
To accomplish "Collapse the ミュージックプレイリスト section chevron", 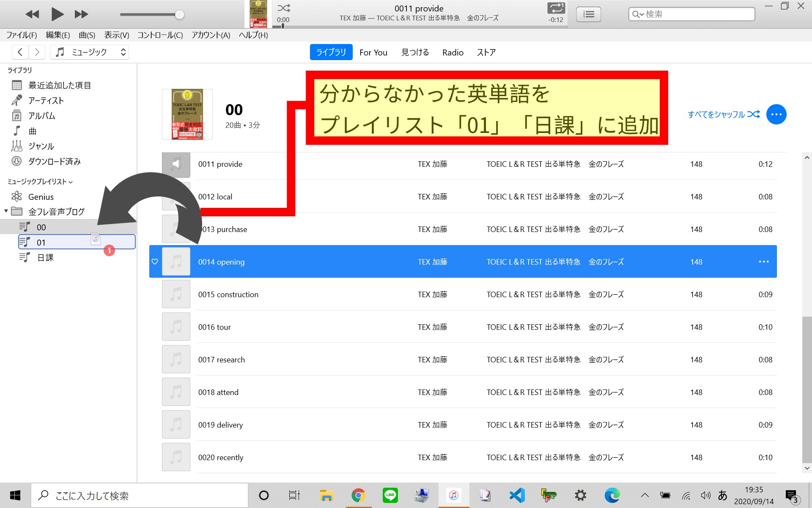I will (71, 182).
